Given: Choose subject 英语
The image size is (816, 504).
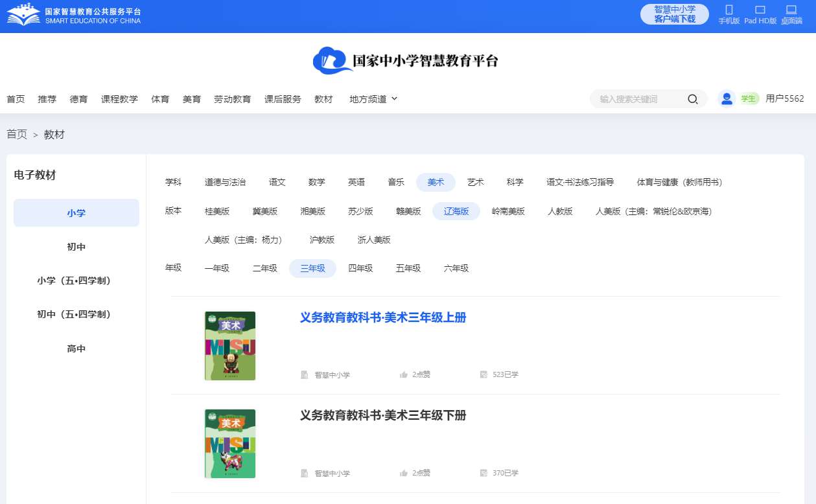Looking at the screenshot, I should click(356, 183).
